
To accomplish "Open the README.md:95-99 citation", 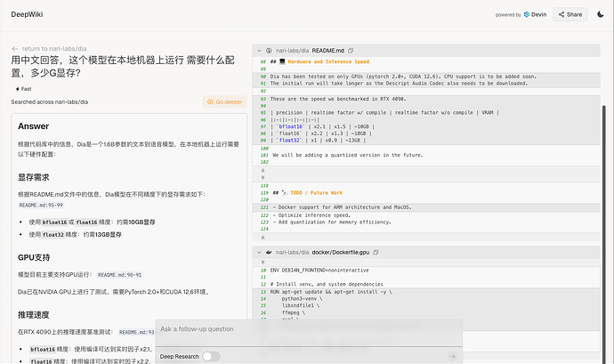I will [x=41, y=206].
